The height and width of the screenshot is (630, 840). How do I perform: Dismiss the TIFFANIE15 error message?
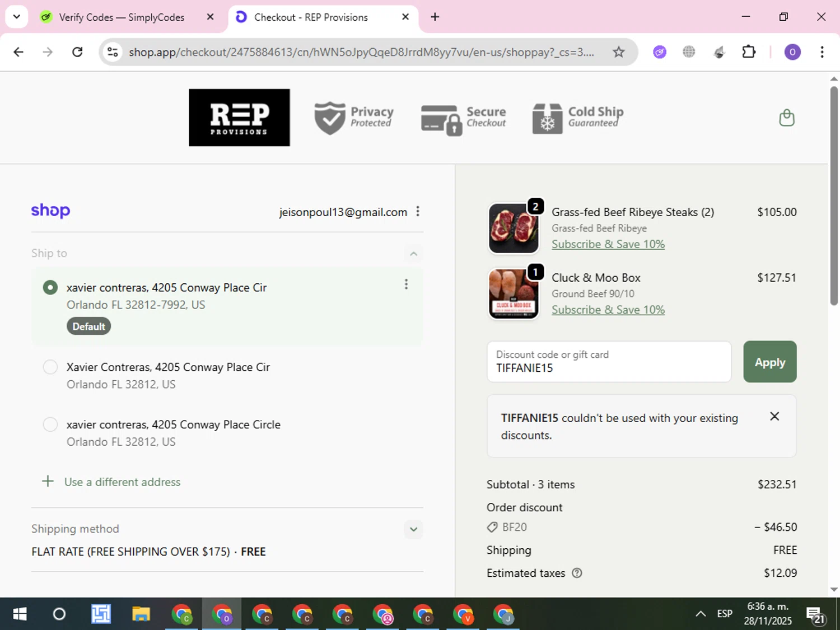774,416
